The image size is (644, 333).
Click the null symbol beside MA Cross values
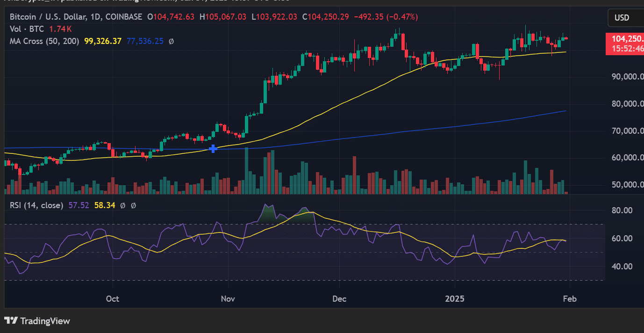(171, 41)
